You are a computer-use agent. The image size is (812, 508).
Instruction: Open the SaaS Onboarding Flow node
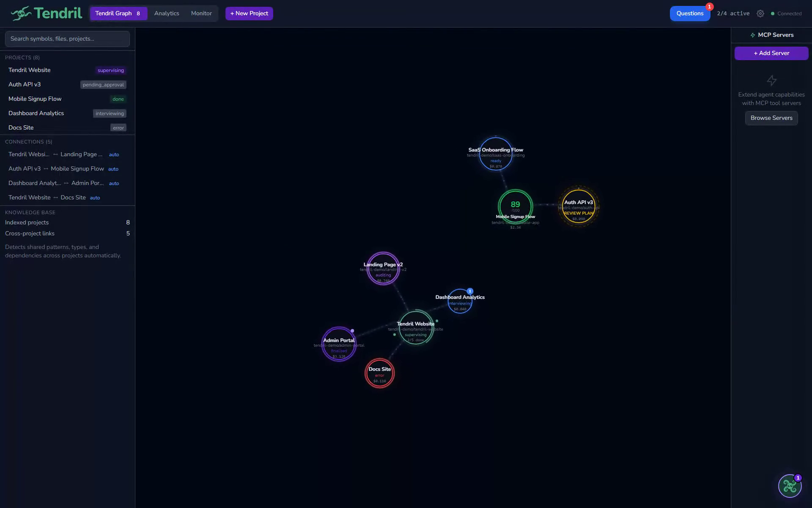coord(496,154)
